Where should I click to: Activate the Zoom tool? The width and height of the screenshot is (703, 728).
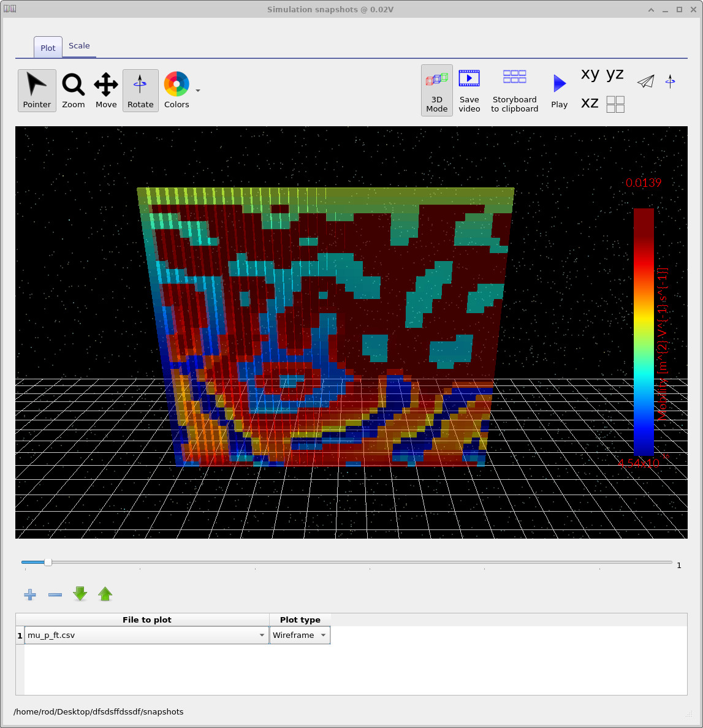73,90
